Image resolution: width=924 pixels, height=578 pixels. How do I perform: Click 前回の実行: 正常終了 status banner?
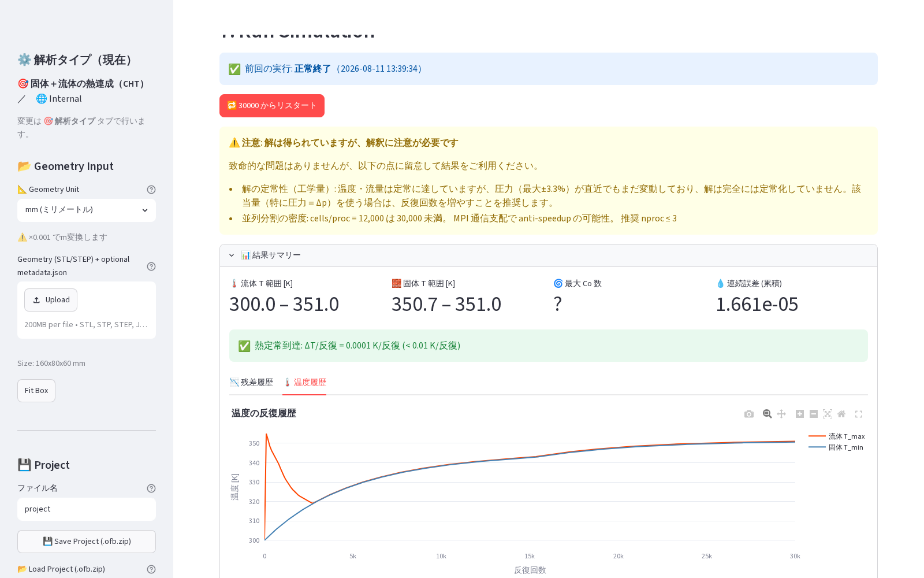[549, 69]
